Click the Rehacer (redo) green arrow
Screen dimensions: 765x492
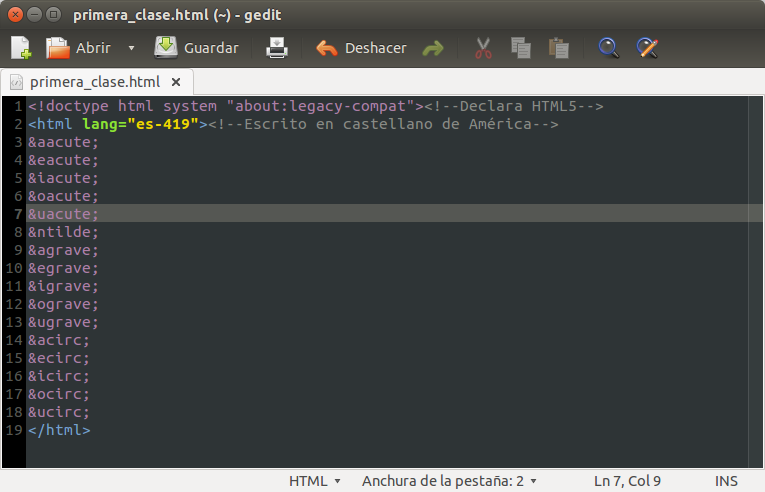[x=432, y=48]
